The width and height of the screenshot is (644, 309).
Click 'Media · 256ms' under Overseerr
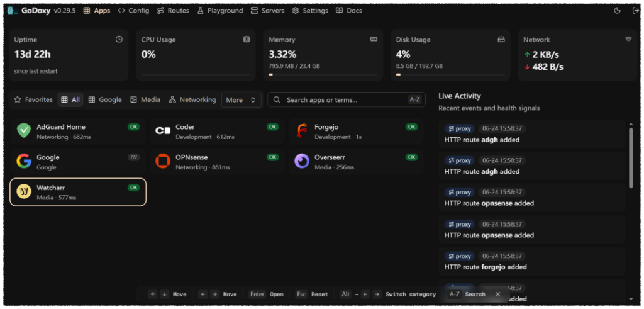[335, 167]
